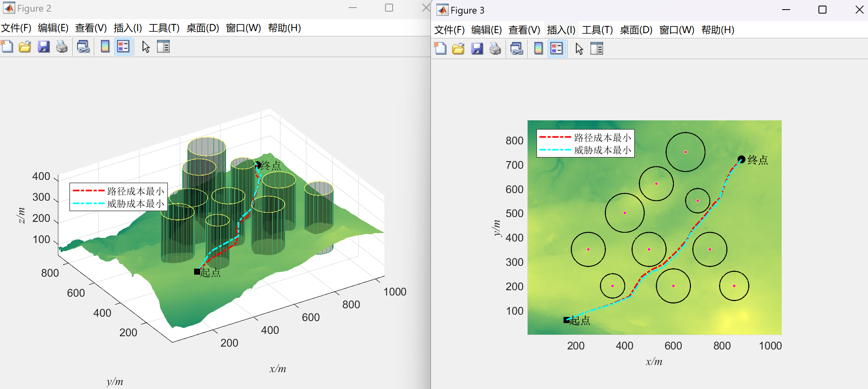Image resolution: width=868 pixels, height=389 pixels.
Task: Toggle Insert Legend in Figure 2 toolbar
Action: coord(123,47)
